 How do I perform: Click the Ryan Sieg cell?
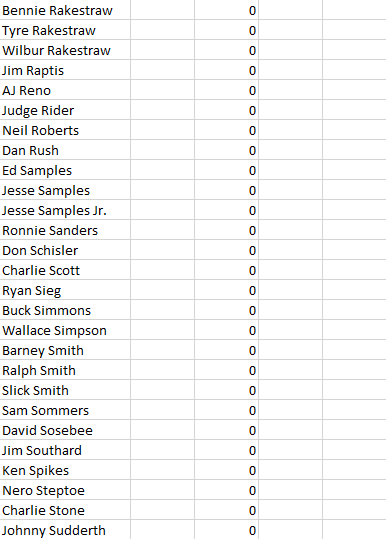point(65,290)
